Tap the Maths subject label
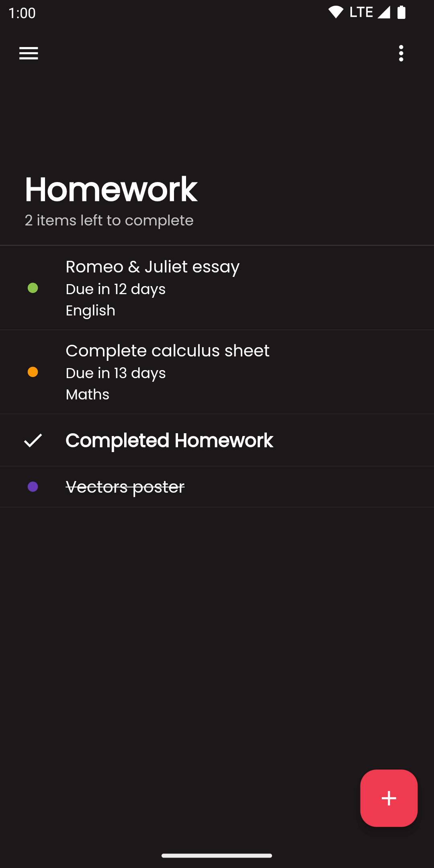The image size is (434, 868). coord(88,395)
